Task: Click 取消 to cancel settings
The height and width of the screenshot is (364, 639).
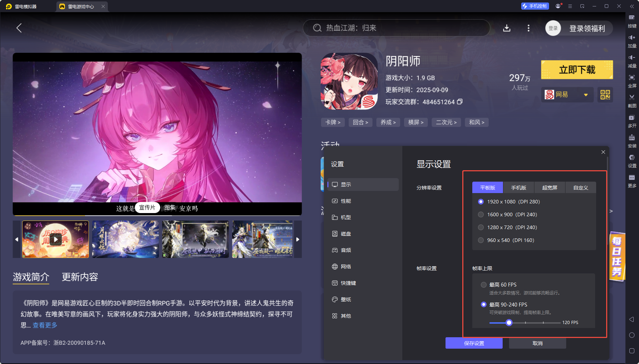Action: [537, 343]
